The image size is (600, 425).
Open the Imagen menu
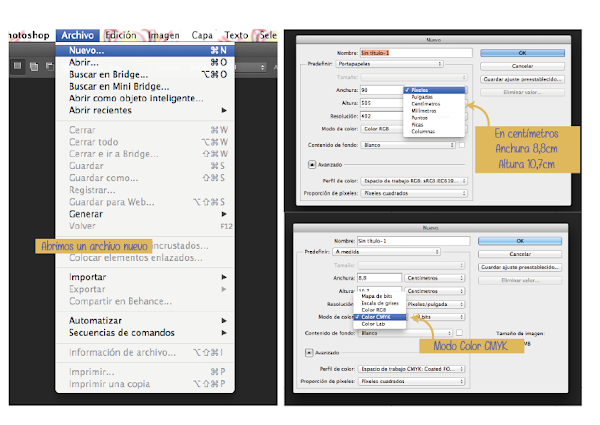click(164, 35)
